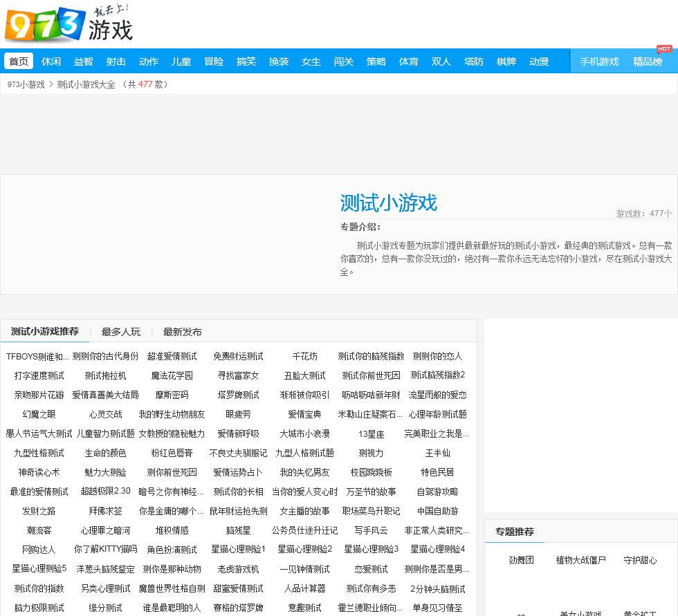Image resolution: width=678 pixels, height=616 pixels.
Task: Open the 棋牌 navigation category
Action: 506,62
